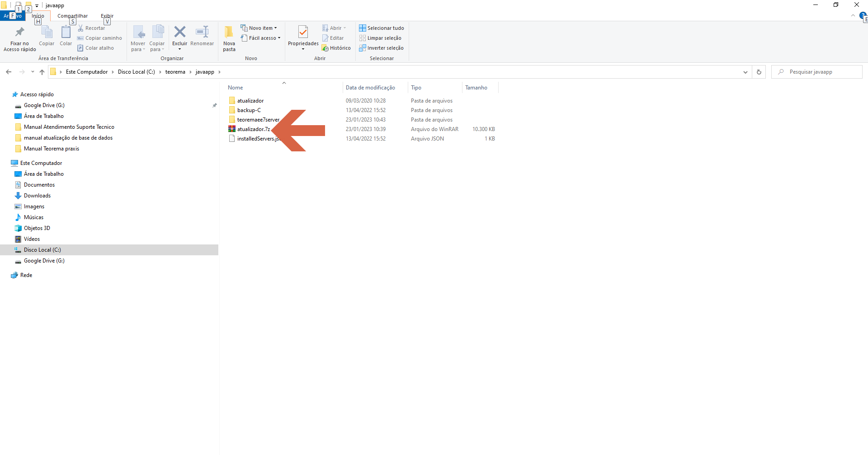The width and height of the screenshot is (868, 455).
Task: Select Disco Local (C:) in sidebar
Action: click(109, 250)
